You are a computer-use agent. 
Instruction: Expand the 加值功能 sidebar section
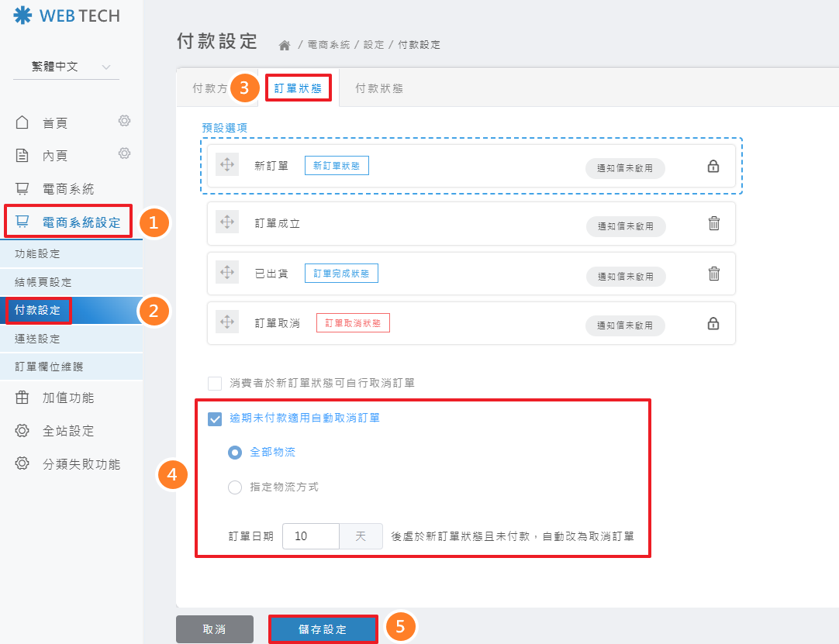68,398
